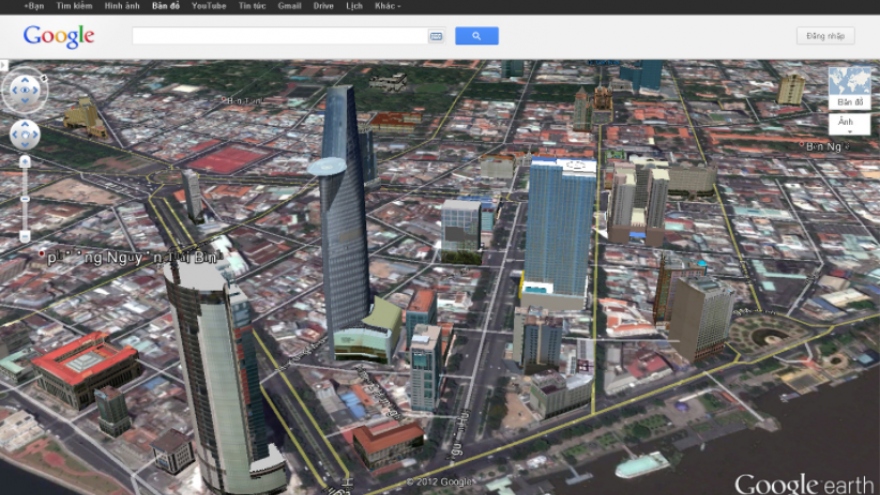The width and height of the screenshot is (880, 495).
Task: Click the Đăng nhập sign-in button
Action: [x=825, y=36]
